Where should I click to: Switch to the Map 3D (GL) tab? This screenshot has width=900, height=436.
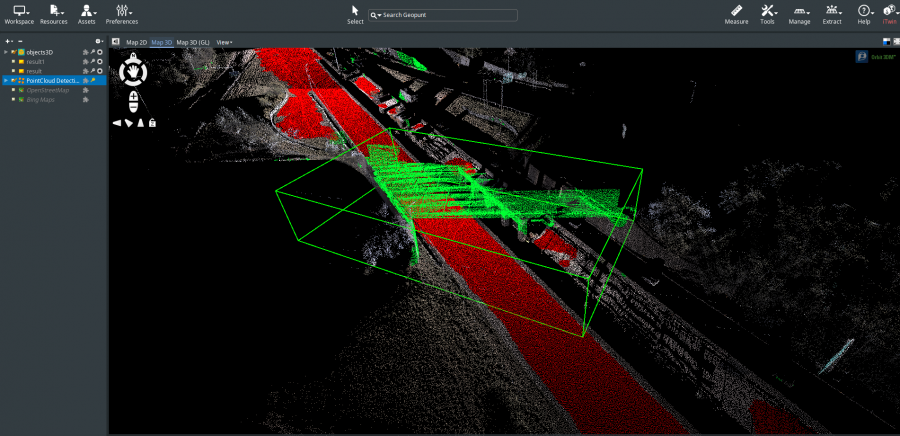193,42
